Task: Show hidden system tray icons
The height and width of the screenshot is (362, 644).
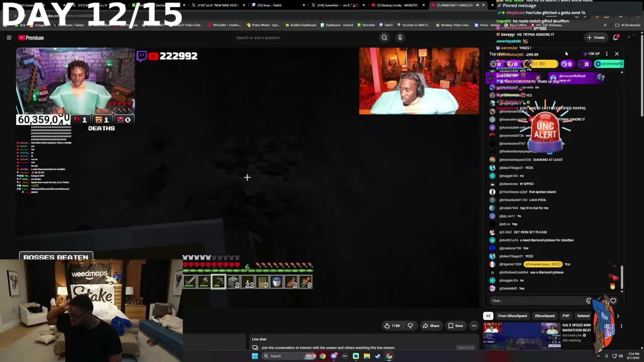Action: (599, 356)
